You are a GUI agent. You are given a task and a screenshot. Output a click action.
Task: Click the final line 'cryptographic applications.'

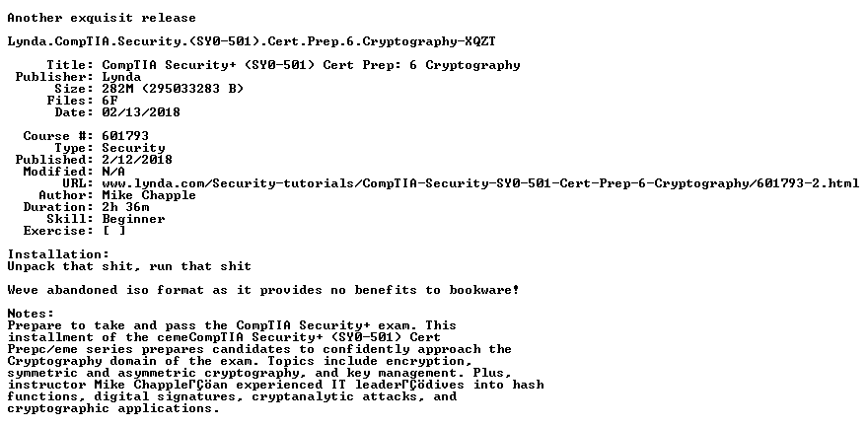(113, 409)
